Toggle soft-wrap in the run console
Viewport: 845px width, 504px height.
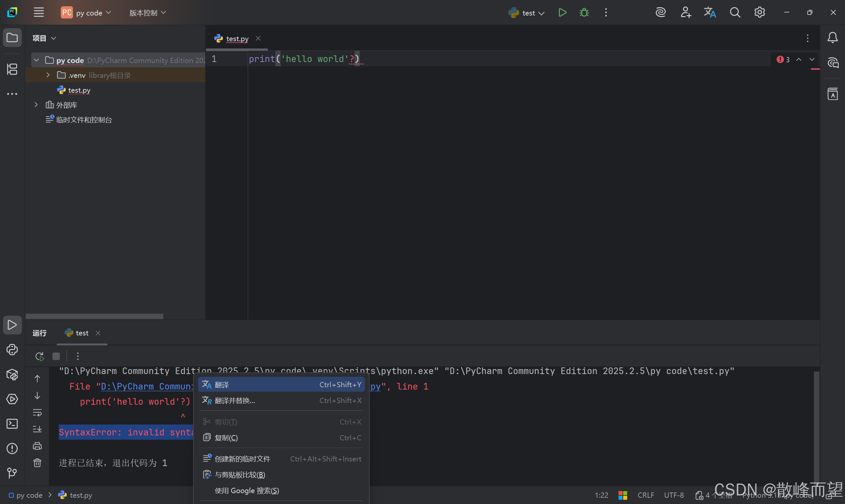(37, 412)
